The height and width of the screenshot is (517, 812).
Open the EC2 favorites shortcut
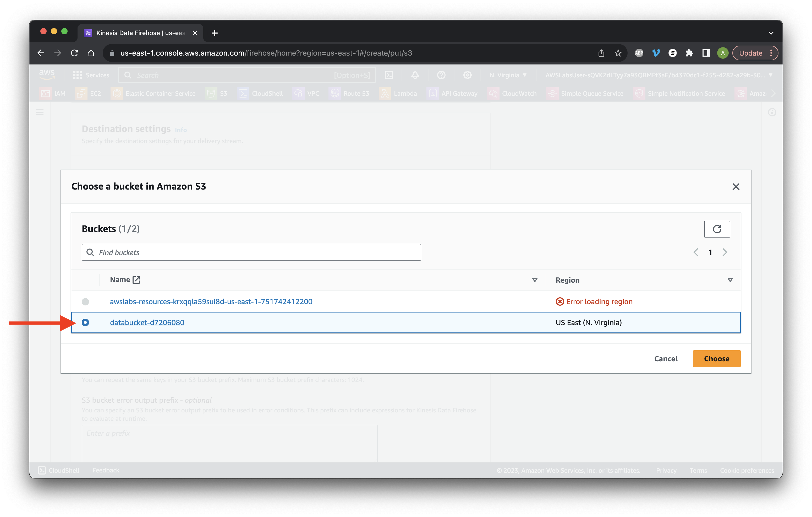pyautogui.click(x=88, y=94)
